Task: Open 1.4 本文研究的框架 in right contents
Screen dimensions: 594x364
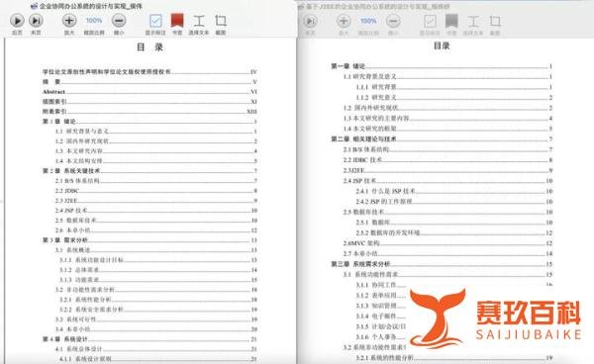Action: [x=448, y=129]
